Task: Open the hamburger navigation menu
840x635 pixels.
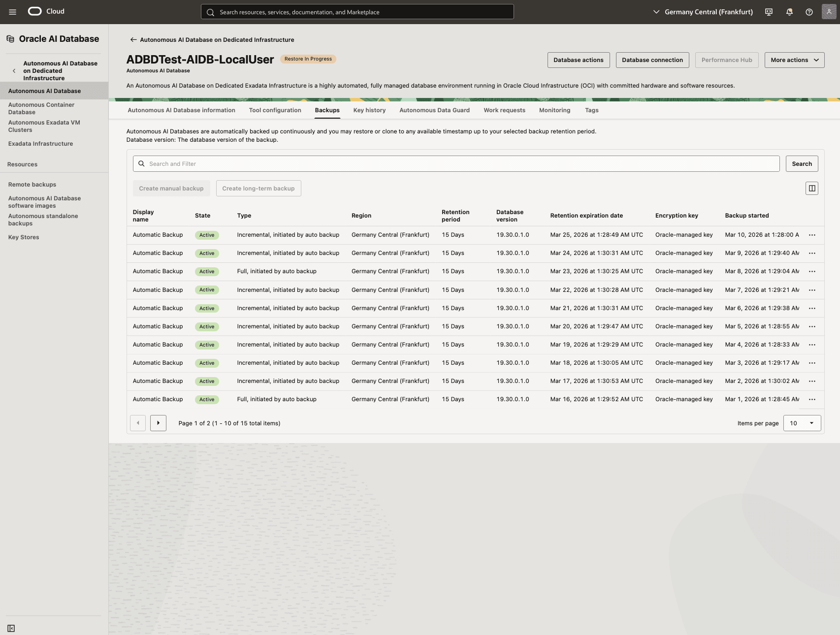Action: pos(12,12)
